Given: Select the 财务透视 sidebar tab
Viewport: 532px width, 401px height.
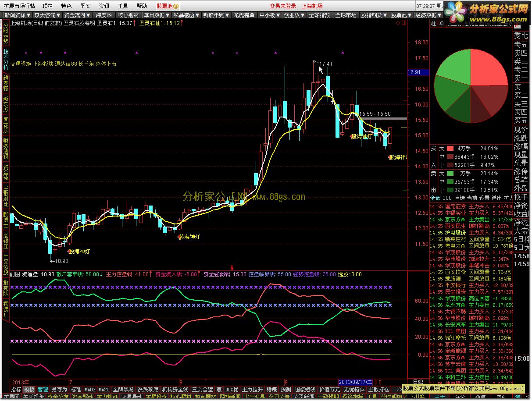Looking at the screenshot, I should point(6,149).
